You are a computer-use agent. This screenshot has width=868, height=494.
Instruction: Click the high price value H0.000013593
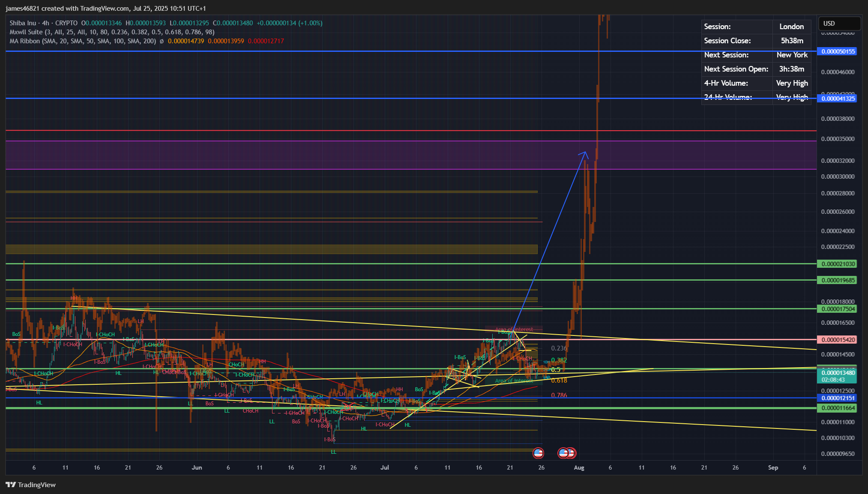click(x=146, y=23)
